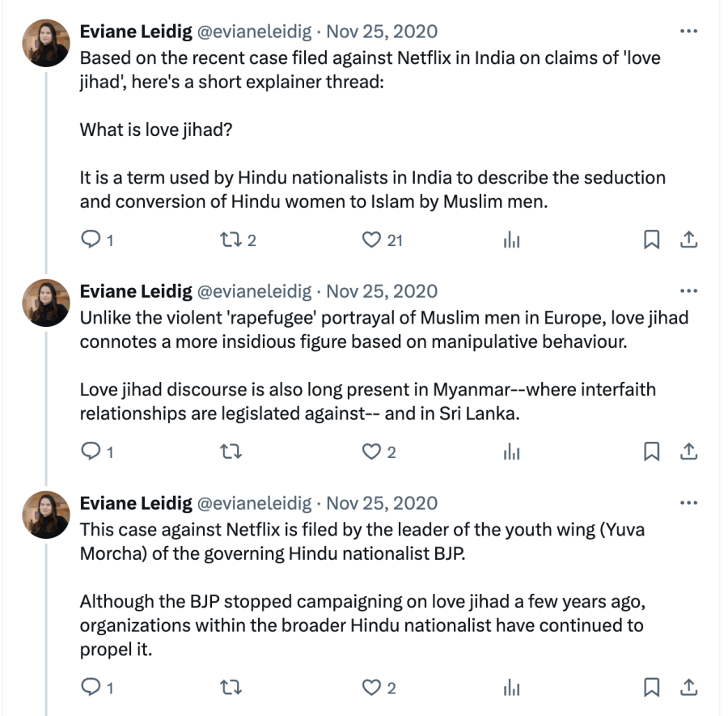
Task: Bookmark the first tweet about love jihad
Action: pyautogui.click(x=651, y=240)
